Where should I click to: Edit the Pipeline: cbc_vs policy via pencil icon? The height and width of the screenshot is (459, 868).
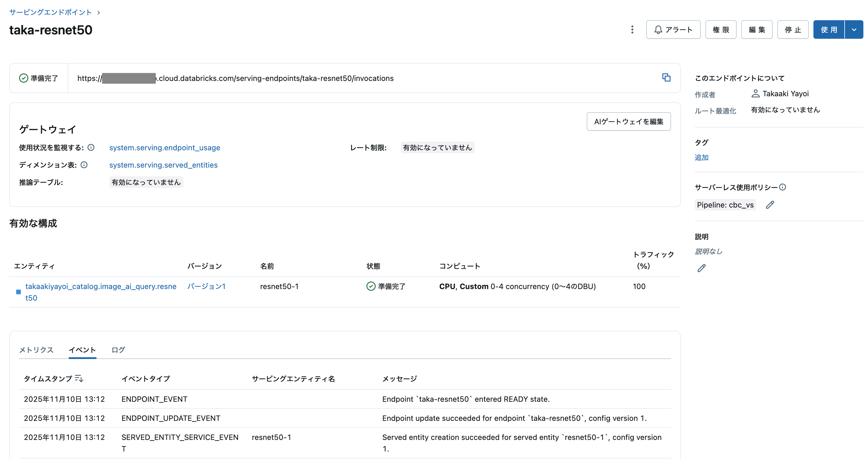(x=770, y=205)
